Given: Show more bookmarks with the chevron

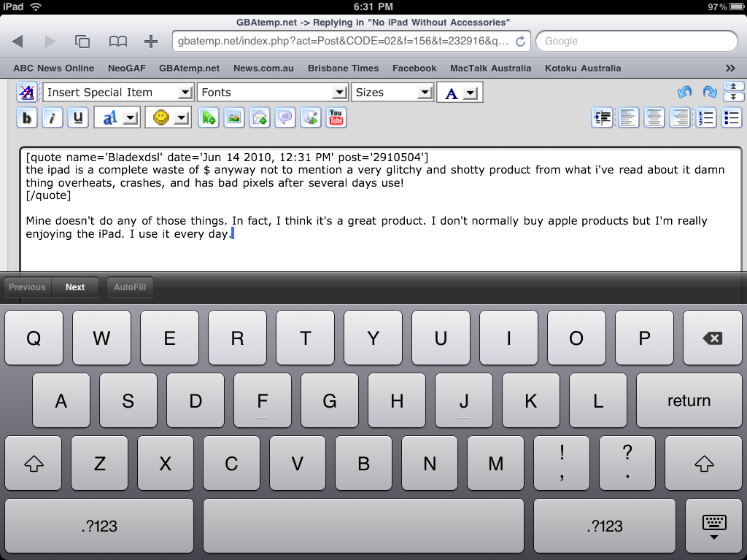Looking at the screenshot, I should [730, 68].
